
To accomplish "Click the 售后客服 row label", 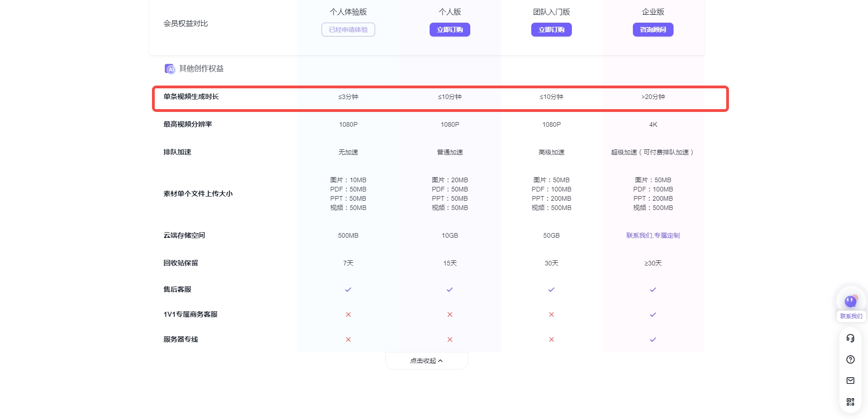I will (x=177, y=290).
